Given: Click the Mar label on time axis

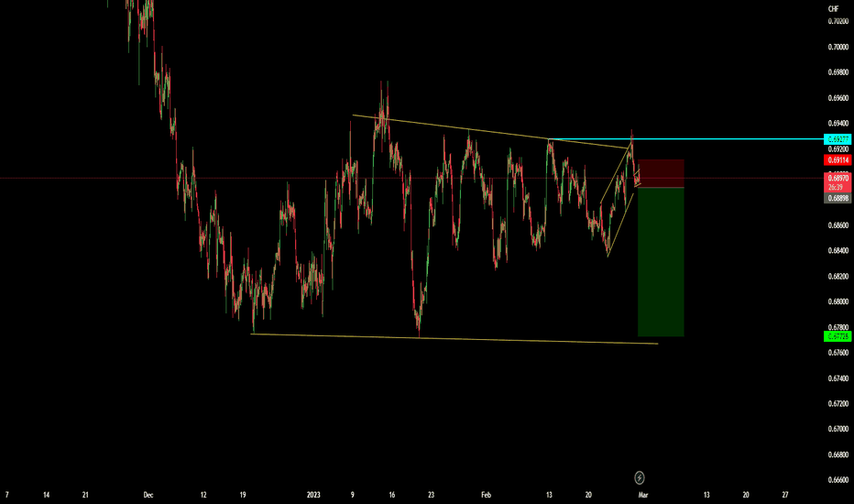Looking at the screenshot, I should [643, 495].
